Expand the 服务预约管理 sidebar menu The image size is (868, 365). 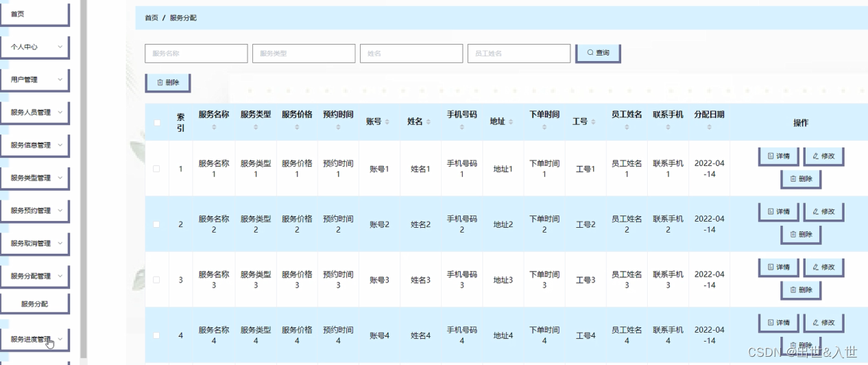(34, 211)
